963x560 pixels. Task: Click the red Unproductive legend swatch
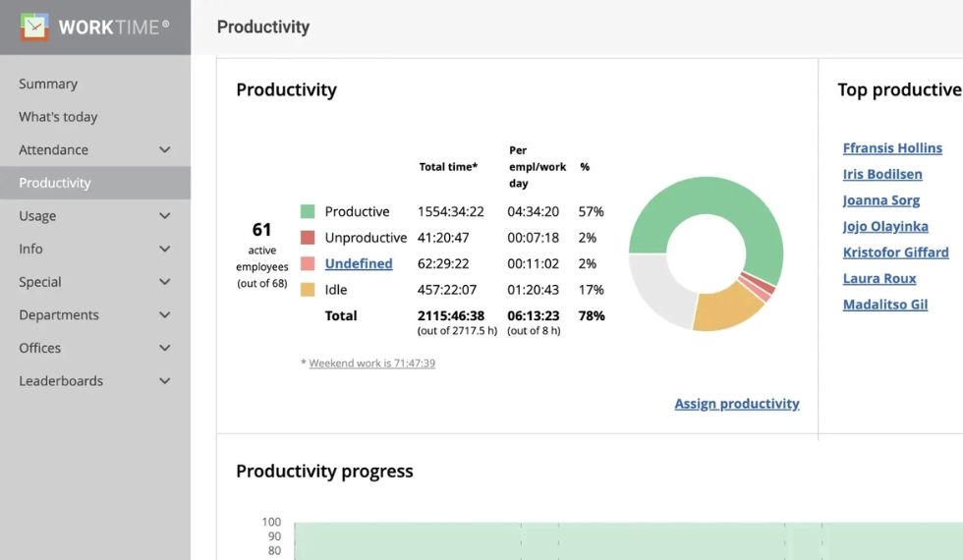tap(308, 238)
